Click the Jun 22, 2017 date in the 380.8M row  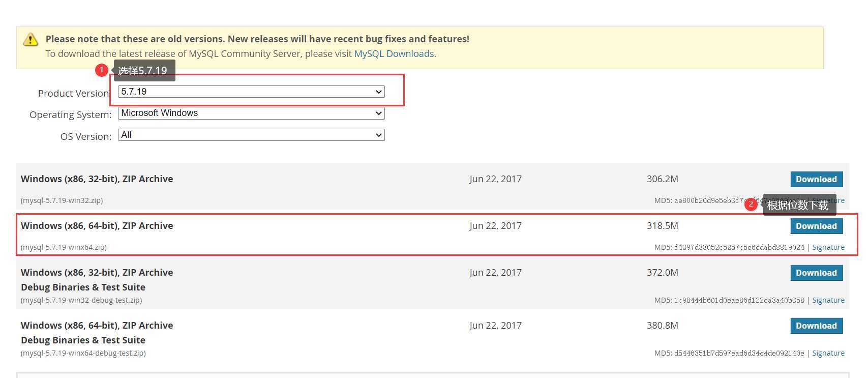click(x=496, y=325)
